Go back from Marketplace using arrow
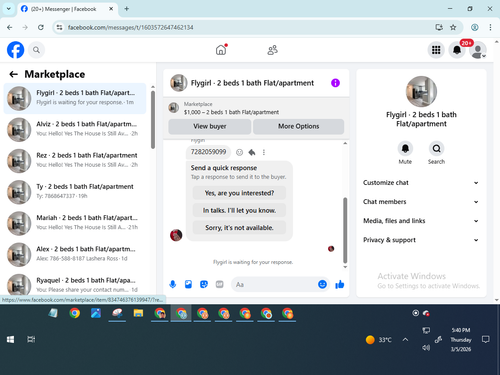The image size is (500, 375). pyautogui.click(x=13, y=74)
